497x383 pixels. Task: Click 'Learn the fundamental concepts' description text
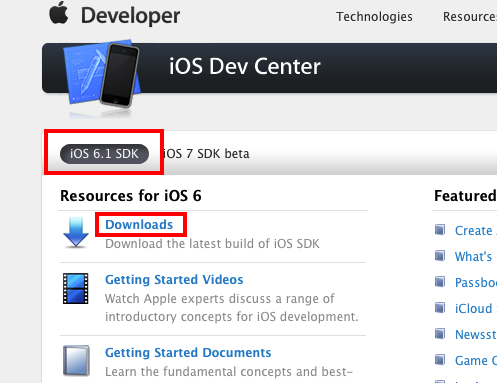(229, 372)
